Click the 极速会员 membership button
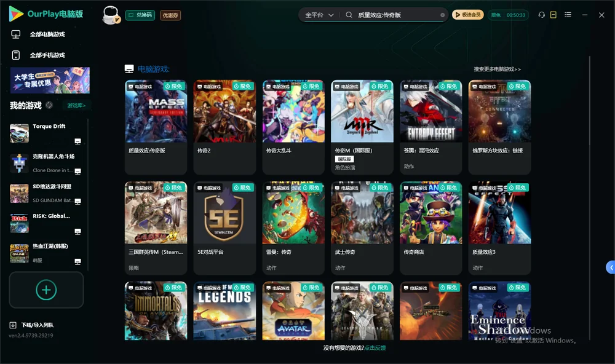Screen dimensions: 615x364 click(x=467, y=15)
